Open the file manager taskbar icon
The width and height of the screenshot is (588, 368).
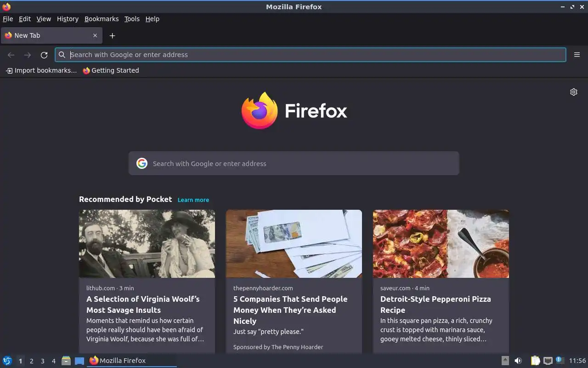coord(66,361)
